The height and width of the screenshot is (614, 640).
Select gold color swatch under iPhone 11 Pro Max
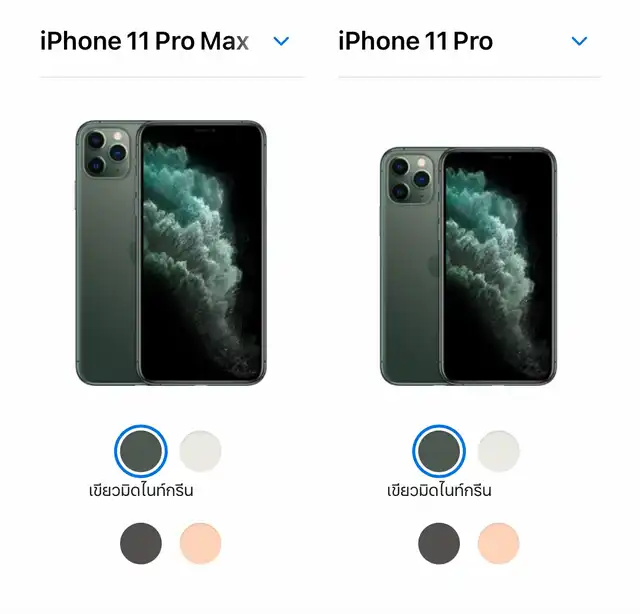[x=200, y=543]
